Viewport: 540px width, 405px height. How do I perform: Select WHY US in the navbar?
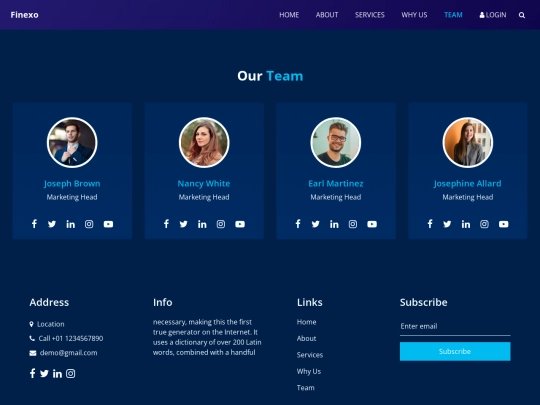point(414,15)
